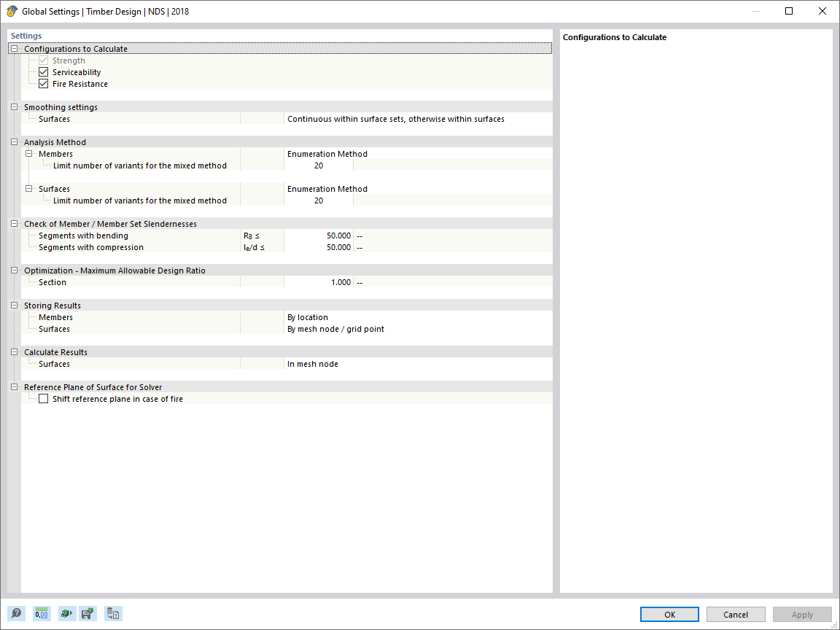The image size is (840, 630).
Task: Open Smoothing Surfaces option 'Continuous within surface sets'
Action: click(418, 119)
